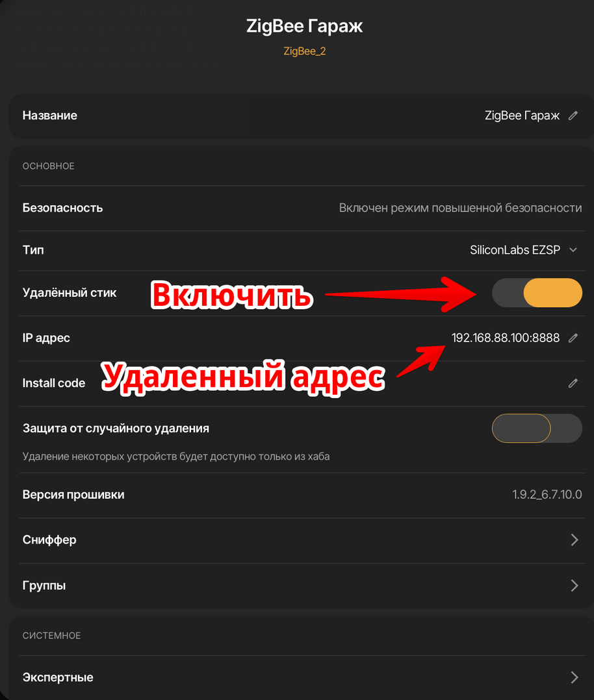This screenshot has height=700, width=594.
Task: Click the Версия прошивки 1.9.2_6.7.10.0 value
Action: click(547, 495)
